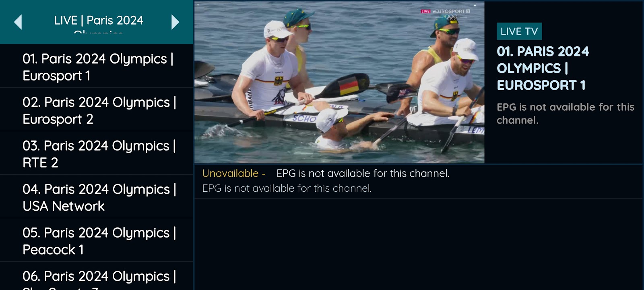
Task: Click the Olympic rings logo in video
Action: pyautogui.click(x=451, y=18)
